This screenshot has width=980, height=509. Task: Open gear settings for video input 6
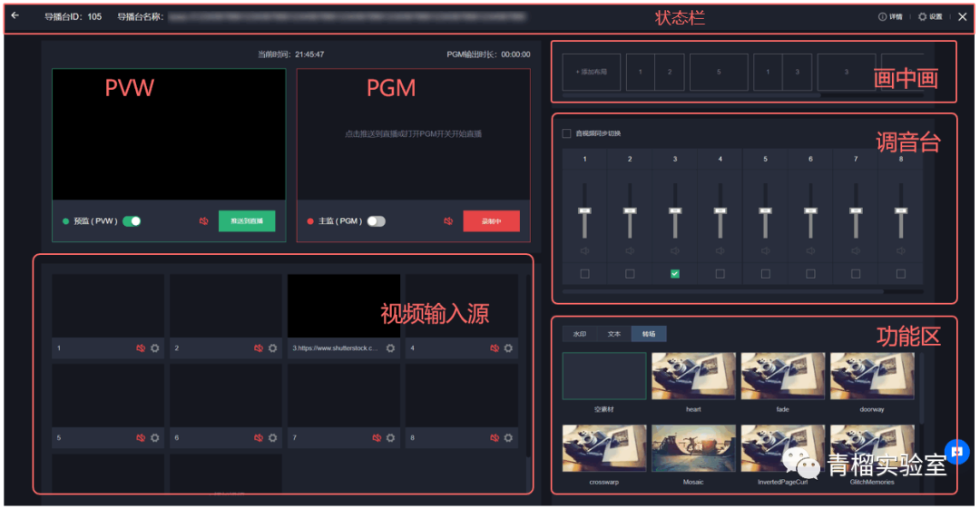point(272,438)
